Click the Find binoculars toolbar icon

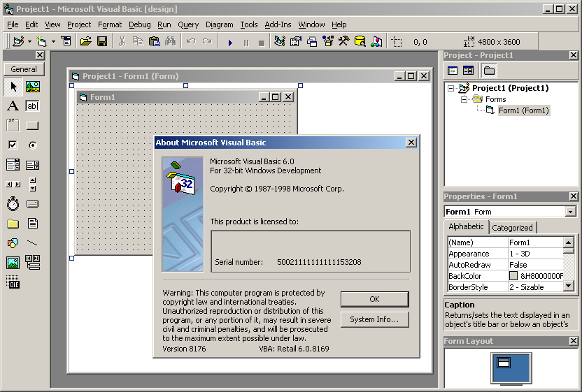(171, 41)
